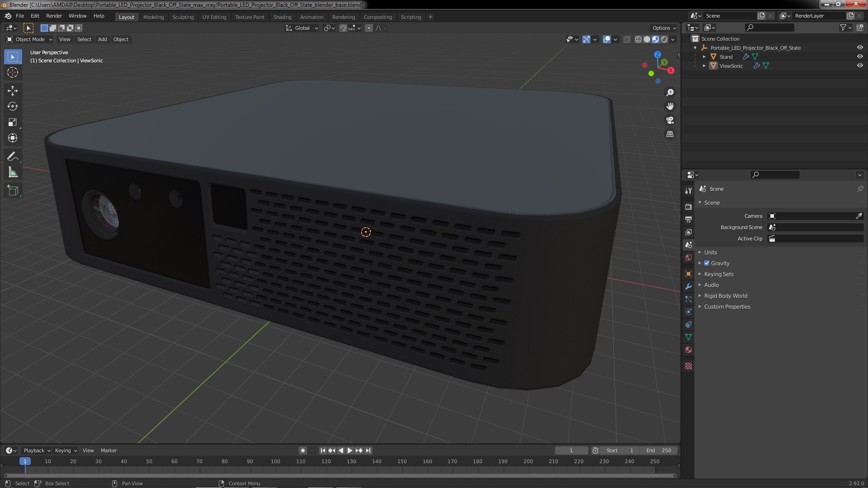Screen dimensions: 868x488
Task: Toggle viewport overlays display
Action: [607, 39]
